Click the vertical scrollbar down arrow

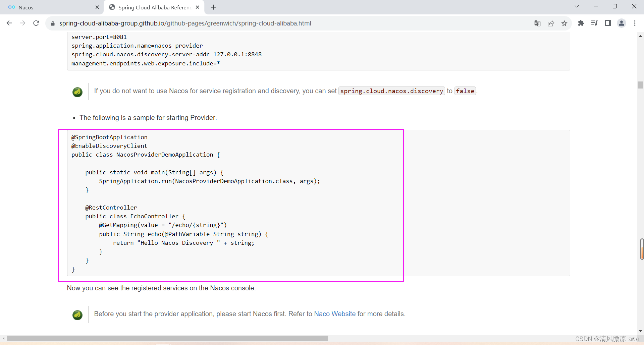pyautogui.click(x=640, y=331)
